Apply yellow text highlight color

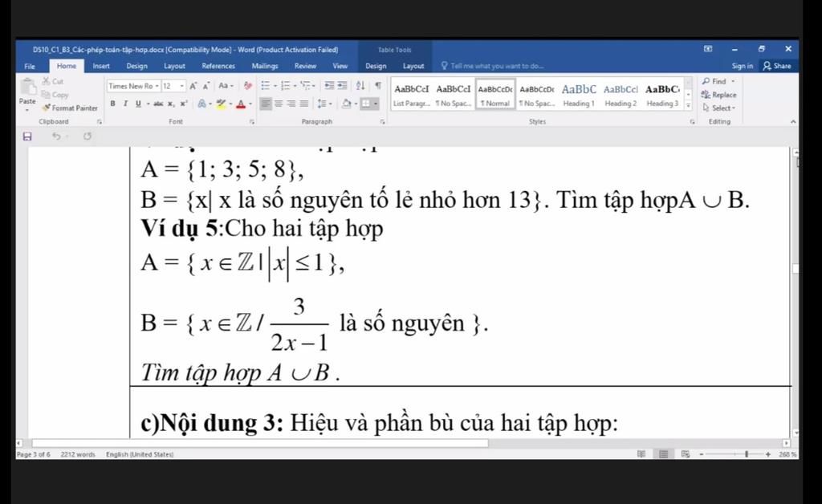[221, 104]
